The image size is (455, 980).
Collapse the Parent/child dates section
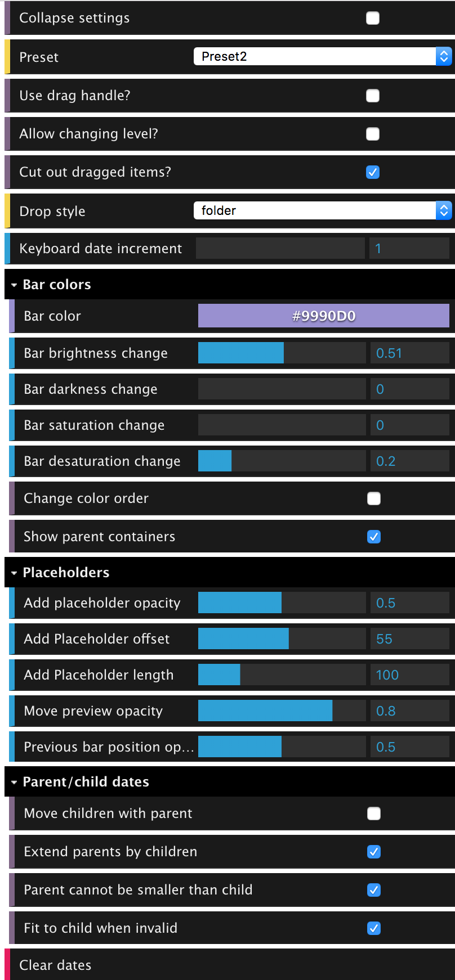[x=14, y=781]
